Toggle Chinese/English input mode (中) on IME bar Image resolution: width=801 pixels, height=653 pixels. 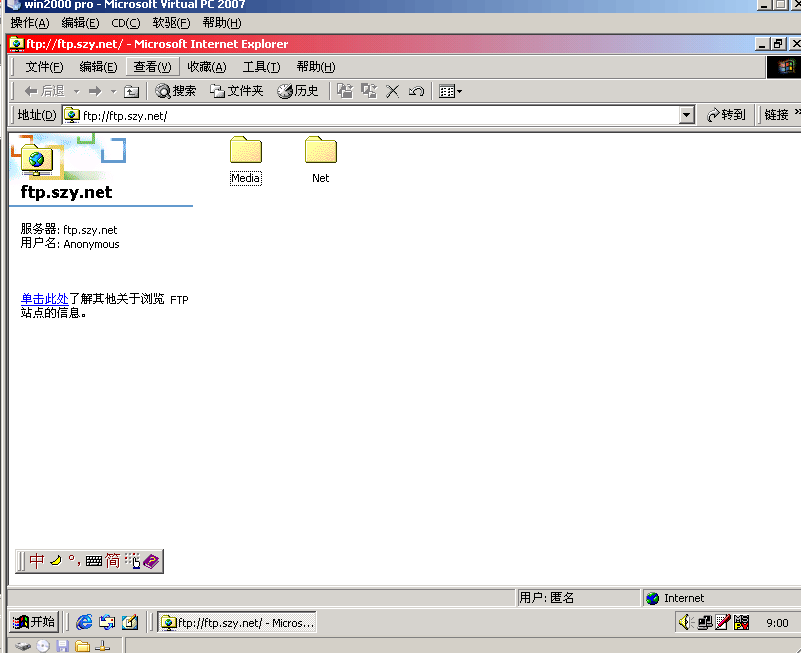37,561
